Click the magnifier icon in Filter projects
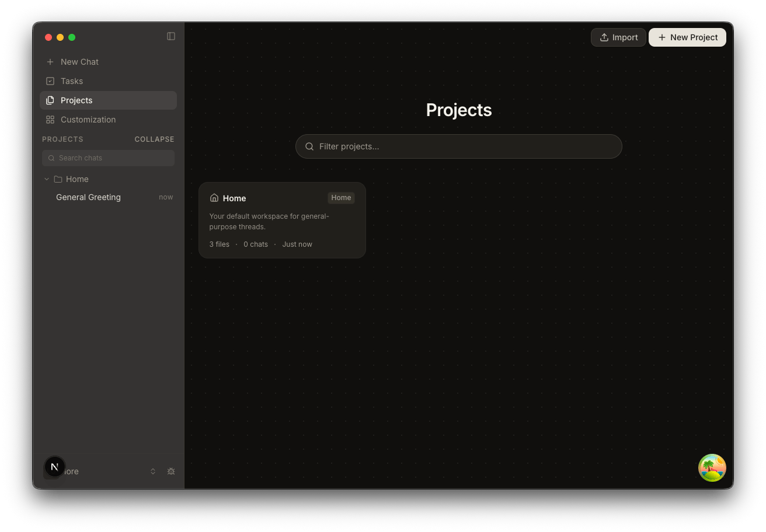 (x=309, y=146)
